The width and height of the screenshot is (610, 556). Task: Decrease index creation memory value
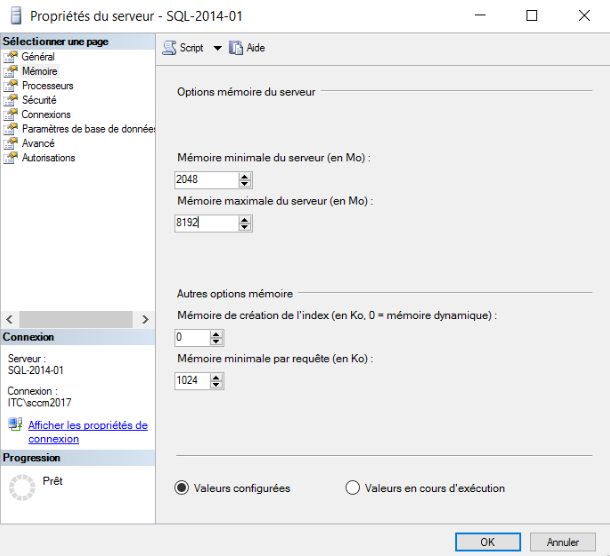pyautogui.click(x=216, y=341)
